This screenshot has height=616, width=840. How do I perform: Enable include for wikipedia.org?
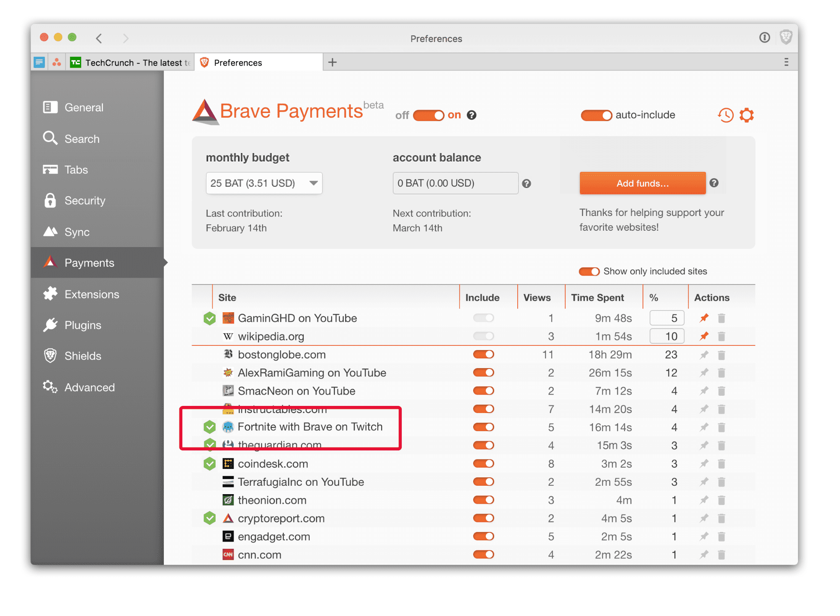(x=483, y=336)
